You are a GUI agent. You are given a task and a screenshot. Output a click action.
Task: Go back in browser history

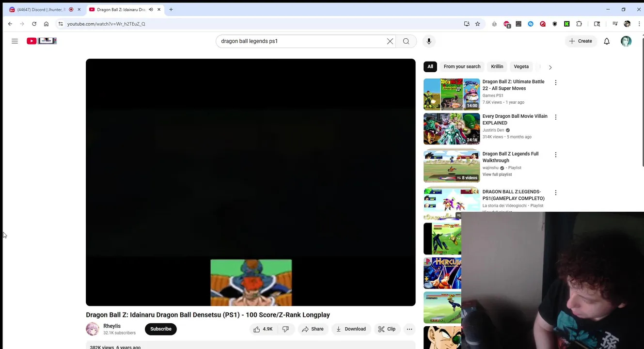coord(10,24)
